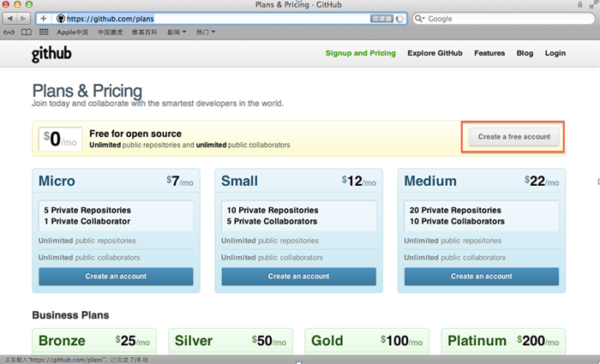Click 5 Private Repositories text

coord(87,211)
